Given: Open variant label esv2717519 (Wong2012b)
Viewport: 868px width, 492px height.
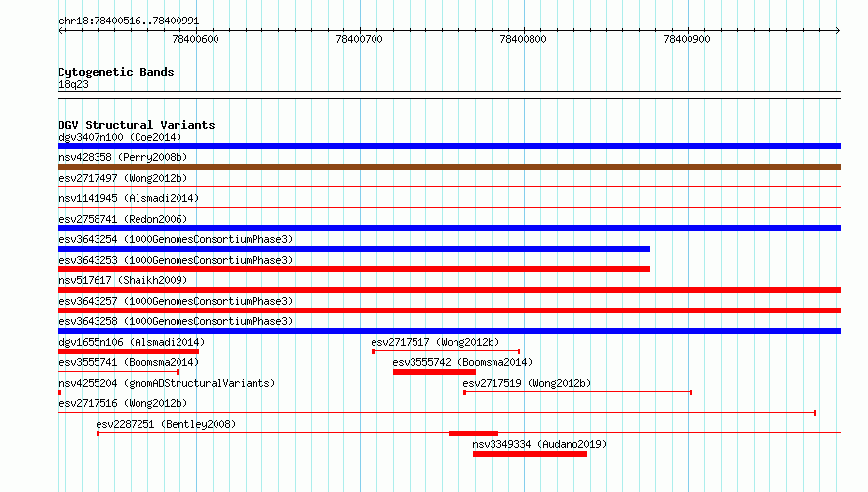Looking at the screenshot, I should [x=527, y=383].
